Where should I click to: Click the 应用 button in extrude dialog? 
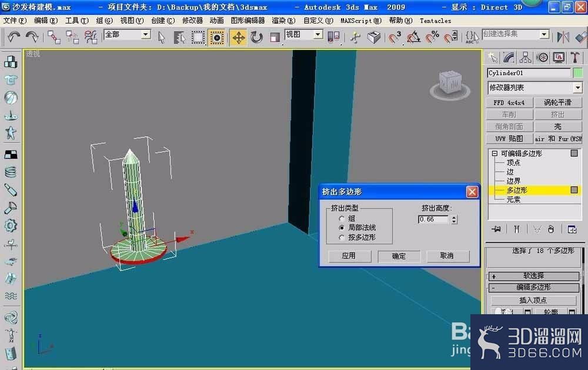click(349, 256)
